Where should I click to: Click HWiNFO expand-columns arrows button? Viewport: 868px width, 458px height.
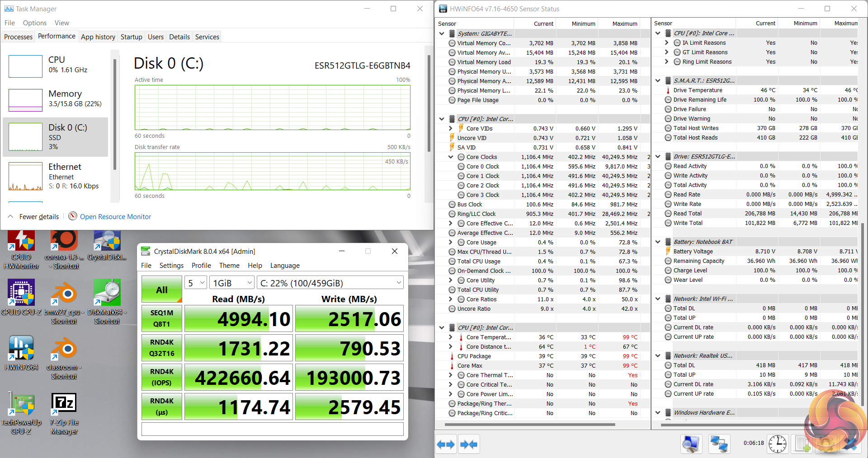click(446, 444)
